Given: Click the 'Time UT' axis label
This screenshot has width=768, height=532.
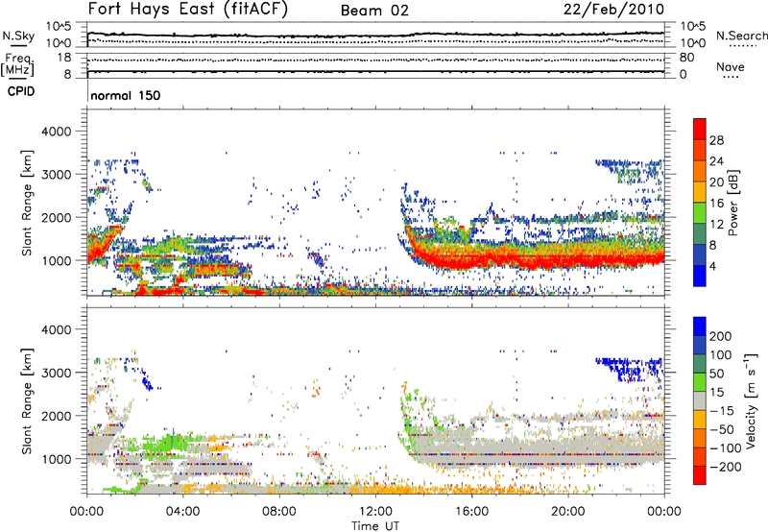Looking at the screenshot, I should click(375, 526).
